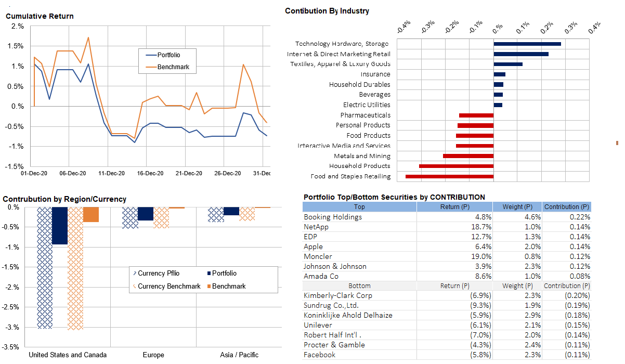Click the Technology Hardware, Storage bar label

click(x=342, y=44)
